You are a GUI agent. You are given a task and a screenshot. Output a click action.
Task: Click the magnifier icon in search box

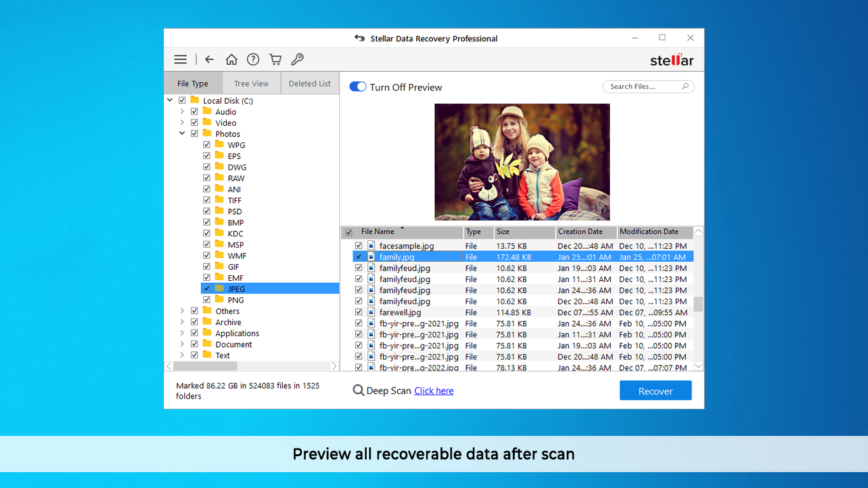pyautogui.click(x=685, y=86)
